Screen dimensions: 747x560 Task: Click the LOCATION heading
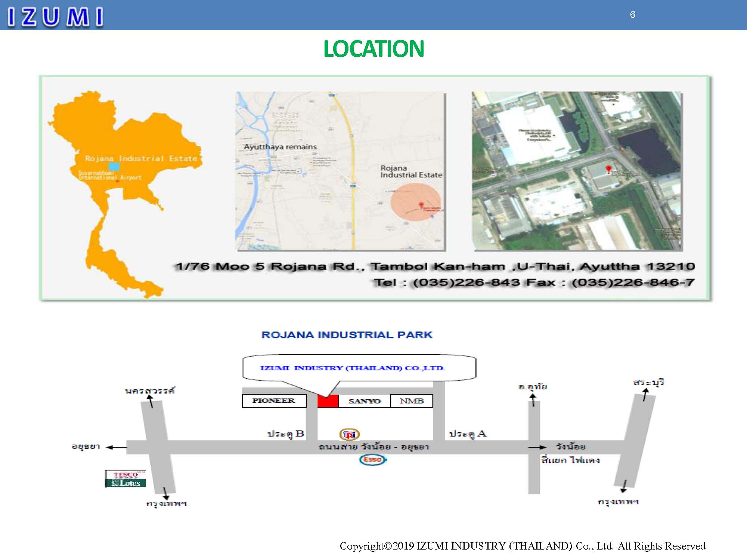coord(373,49)
